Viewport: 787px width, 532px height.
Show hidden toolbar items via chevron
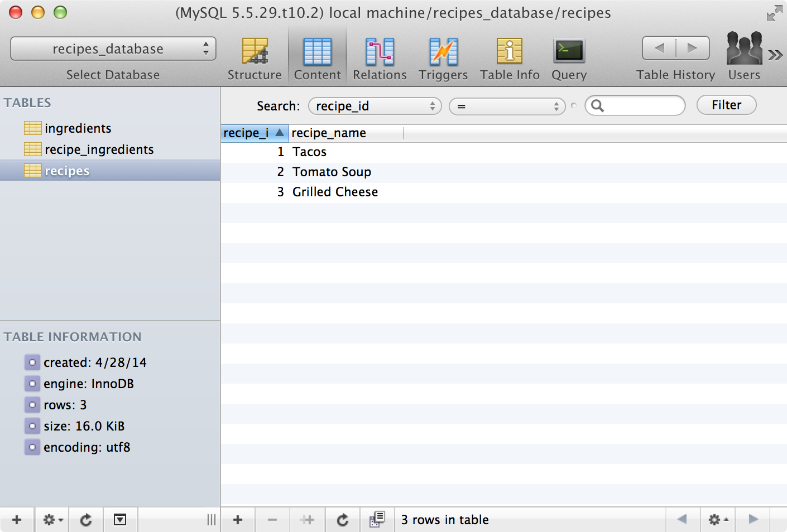775,55
